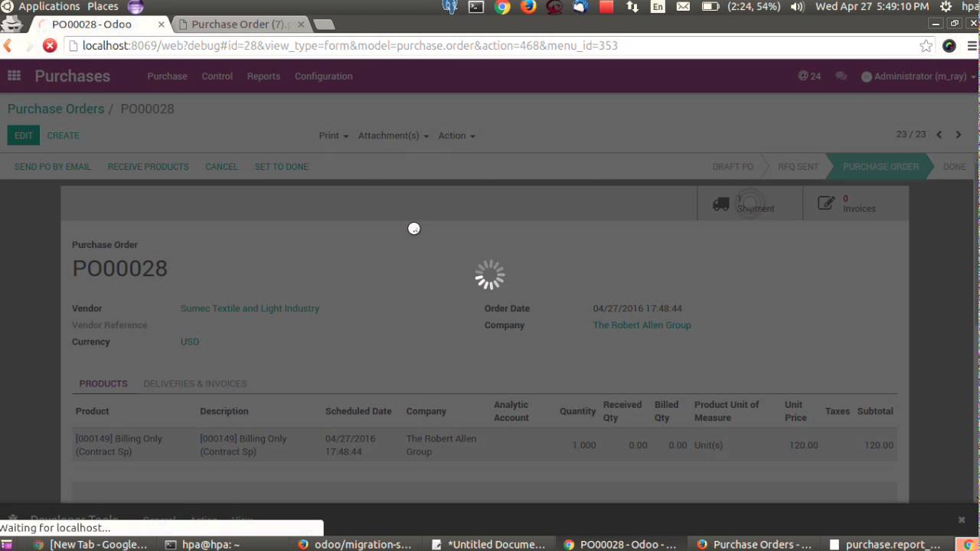Viewport: 980px width, 551px height.
Task: Click Send PO by Email
Action: tap(52, 167)
